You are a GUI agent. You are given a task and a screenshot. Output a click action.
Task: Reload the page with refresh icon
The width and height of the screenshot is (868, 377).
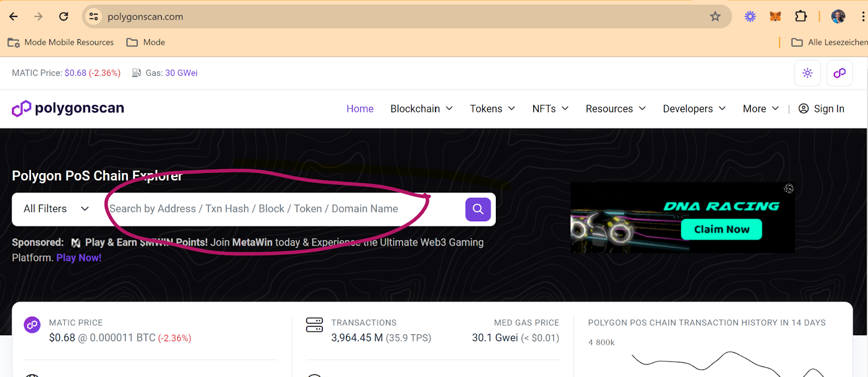pyautogui.click(x=63, y=16)
